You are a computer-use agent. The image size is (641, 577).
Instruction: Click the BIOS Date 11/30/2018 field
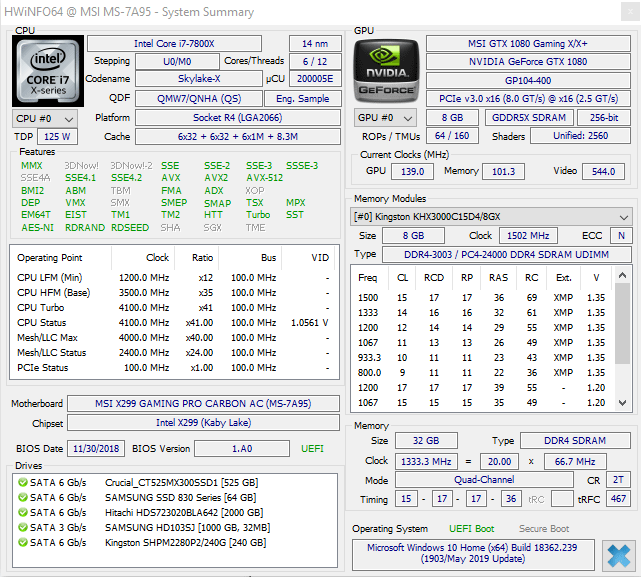[x=96, y=449]
